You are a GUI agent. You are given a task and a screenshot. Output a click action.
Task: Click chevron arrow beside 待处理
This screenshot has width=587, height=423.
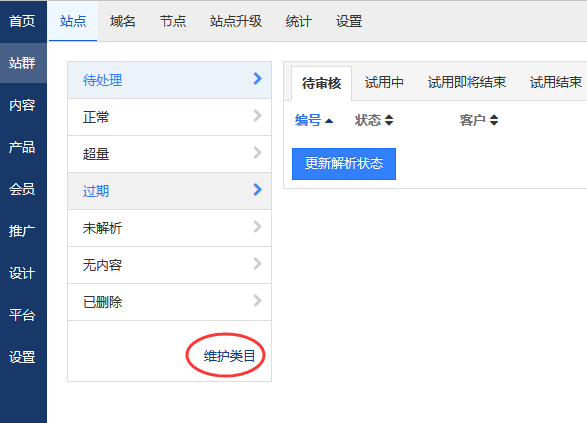coord(258,79)
